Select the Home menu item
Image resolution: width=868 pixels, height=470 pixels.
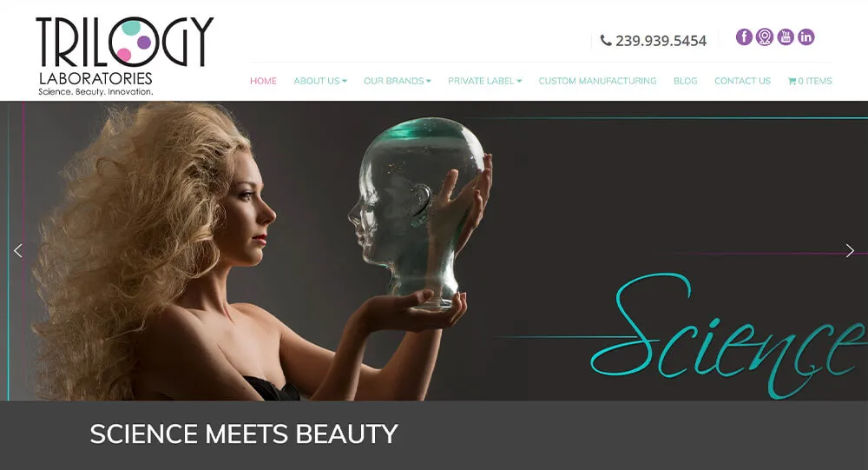tap(263, 81)
